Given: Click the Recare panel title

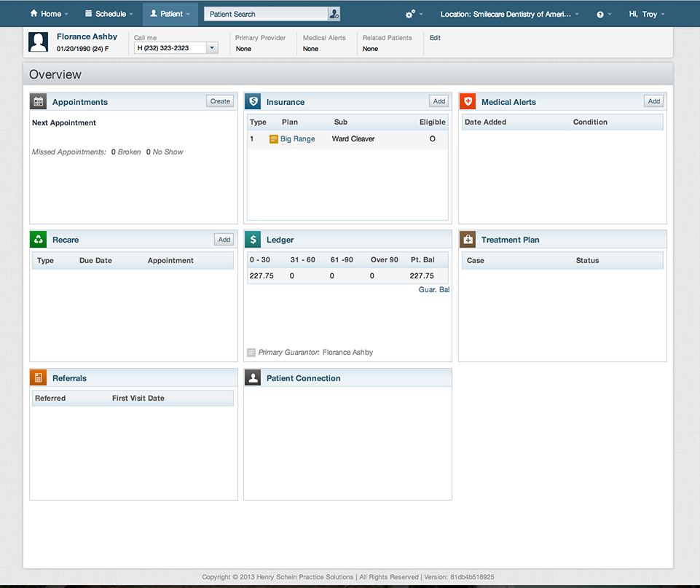Looking at the screenshot, I should click(66, 240).
